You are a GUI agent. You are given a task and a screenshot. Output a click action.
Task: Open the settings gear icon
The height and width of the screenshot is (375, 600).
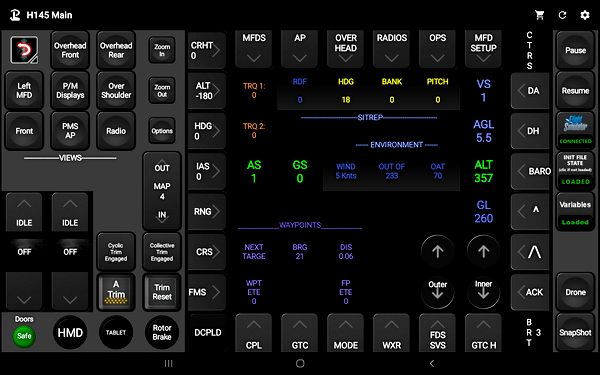coord(585,15)
